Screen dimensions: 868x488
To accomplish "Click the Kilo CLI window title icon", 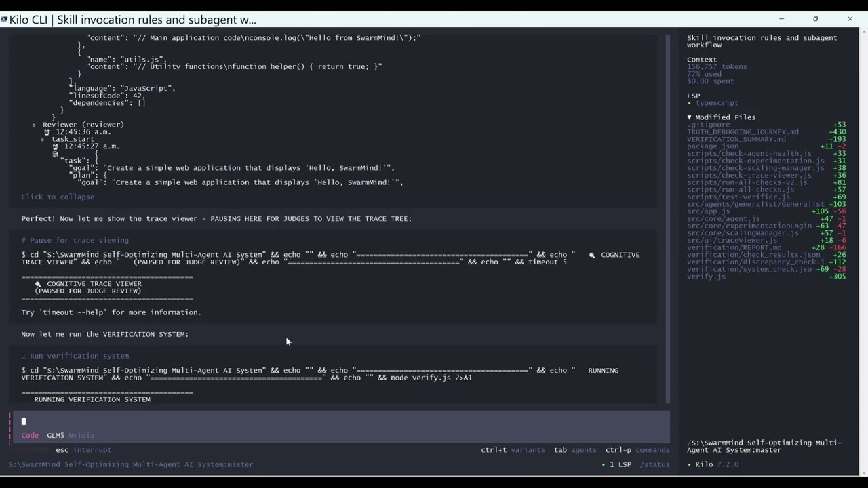I will tap(4, 20).
